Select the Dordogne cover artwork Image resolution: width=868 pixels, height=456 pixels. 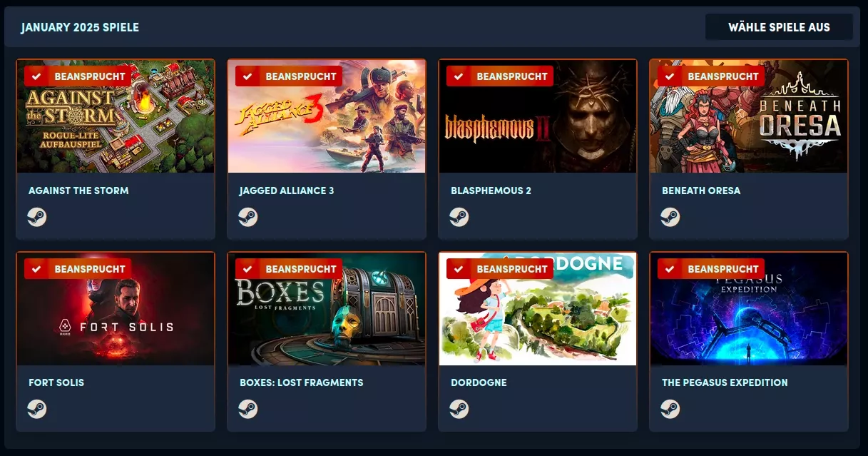click(538, 309)
